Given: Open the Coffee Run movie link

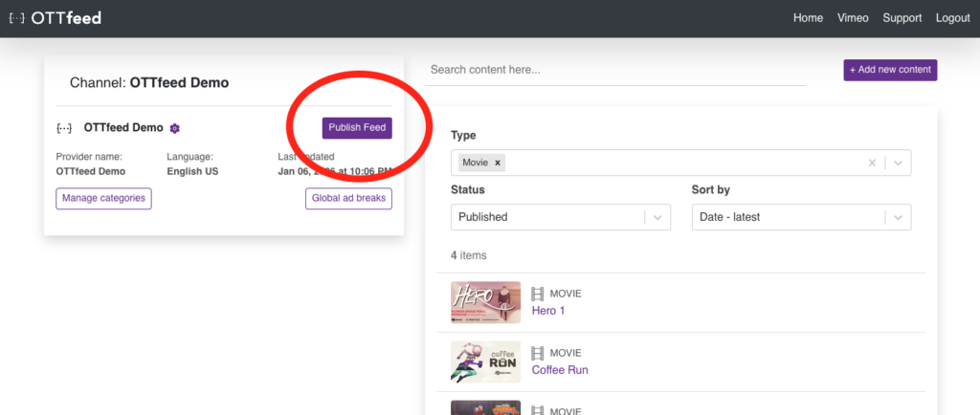Looking at the screenshot, I should pos(559,369).
